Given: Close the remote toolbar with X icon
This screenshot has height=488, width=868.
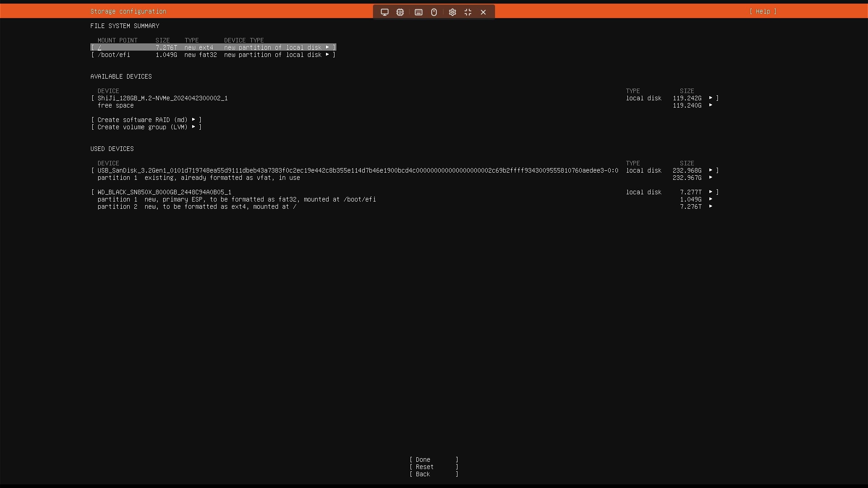Looking at the screenshot, I should click(483, 12).
